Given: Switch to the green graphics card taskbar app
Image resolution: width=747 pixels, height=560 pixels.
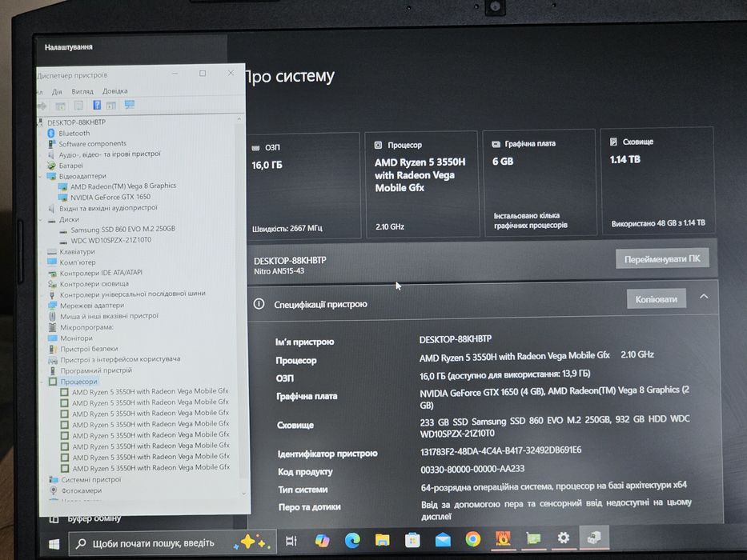Looking at the screenshot, I should [533, 538].
